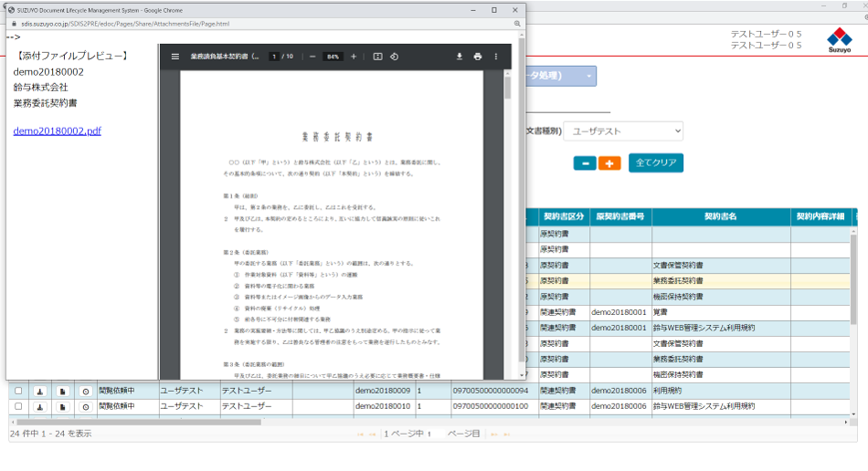Click the fit-to-page icon in PDF toolbar

pyautogui.click(x=377, y=57)
